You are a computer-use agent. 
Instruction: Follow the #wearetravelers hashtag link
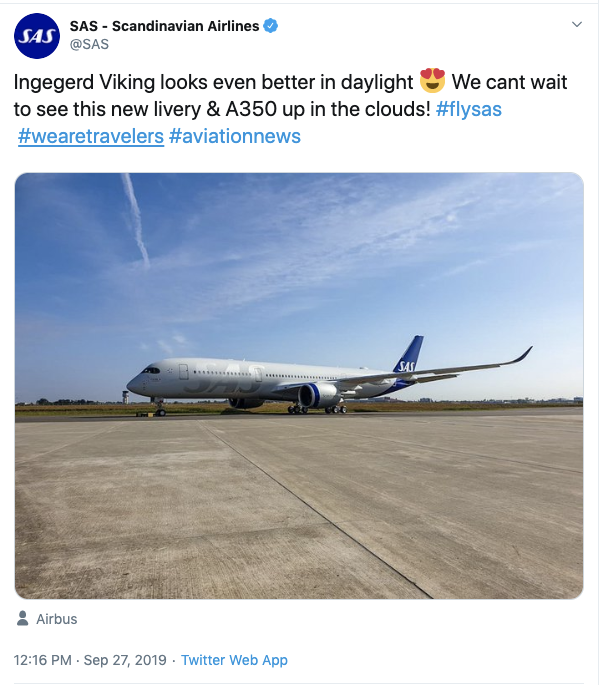click(90, 136)
